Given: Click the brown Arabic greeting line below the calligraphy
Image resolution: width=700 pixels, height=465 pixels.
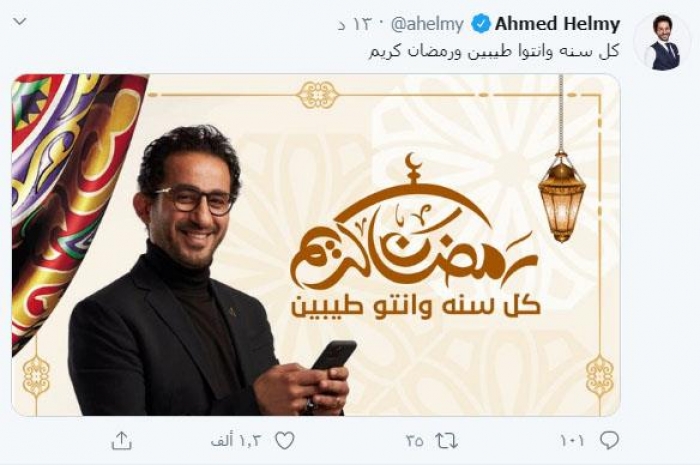Looking at the screenshot, I should [x=416, y=306].
